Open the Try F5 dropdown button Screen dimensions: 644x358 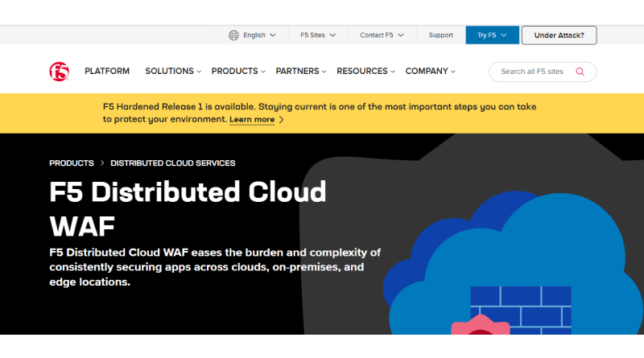[x=492, y=35]
